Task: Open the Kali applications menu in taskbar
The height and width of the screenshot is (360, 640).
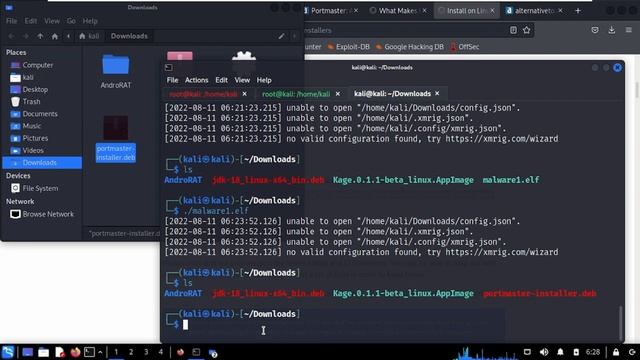Action: click(x=8, y=352)
